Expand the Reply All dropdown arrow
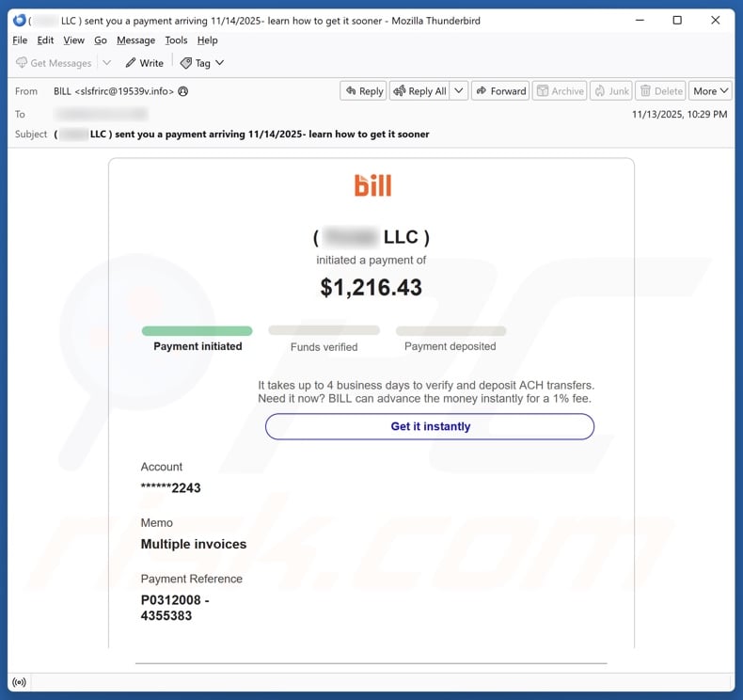 point(459,90)
